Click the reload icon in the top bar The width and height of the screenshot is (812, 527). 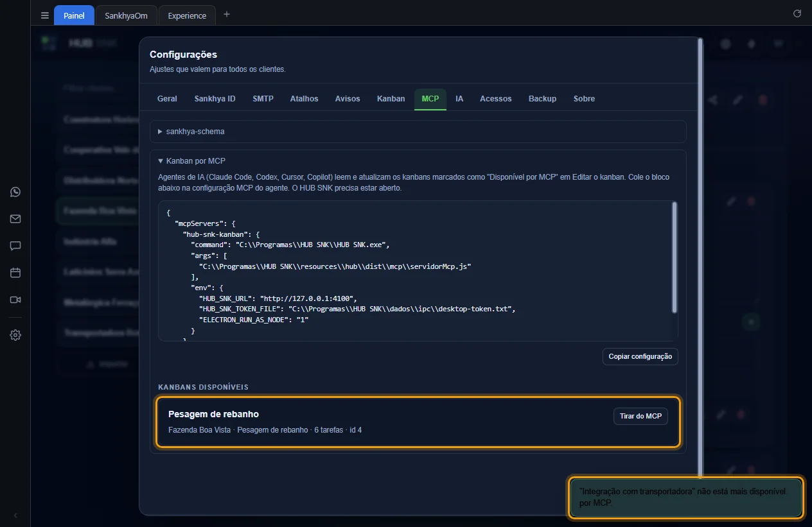[x=797, y=13]
